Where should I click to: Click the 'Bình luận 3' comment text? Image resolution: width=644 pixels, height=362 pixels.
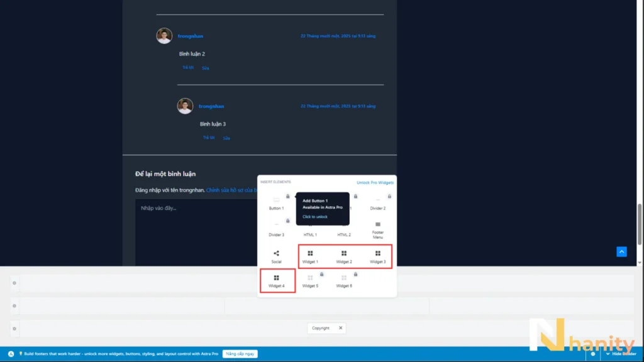(213, 124)
